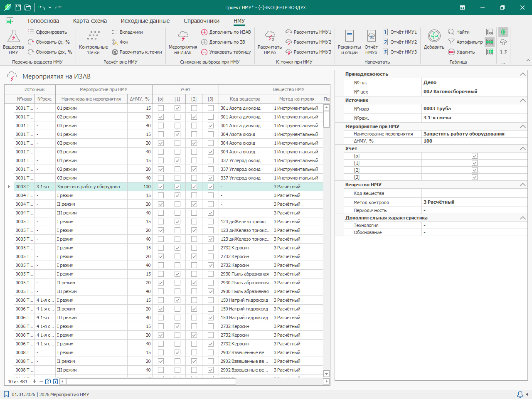Click Дополнить по ИЗАВ button
The width and height of the screenshot is (532, 399).
click(x=226, y=32)
